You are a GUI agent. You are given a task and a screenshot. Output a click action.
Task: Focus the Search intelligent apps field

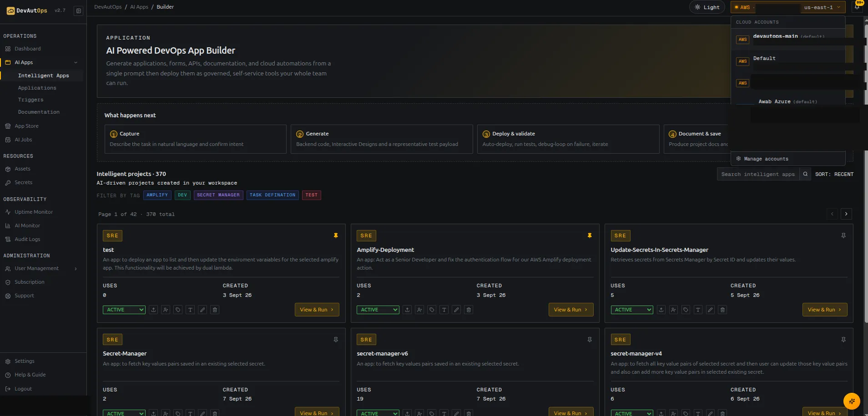pos(758,174)
